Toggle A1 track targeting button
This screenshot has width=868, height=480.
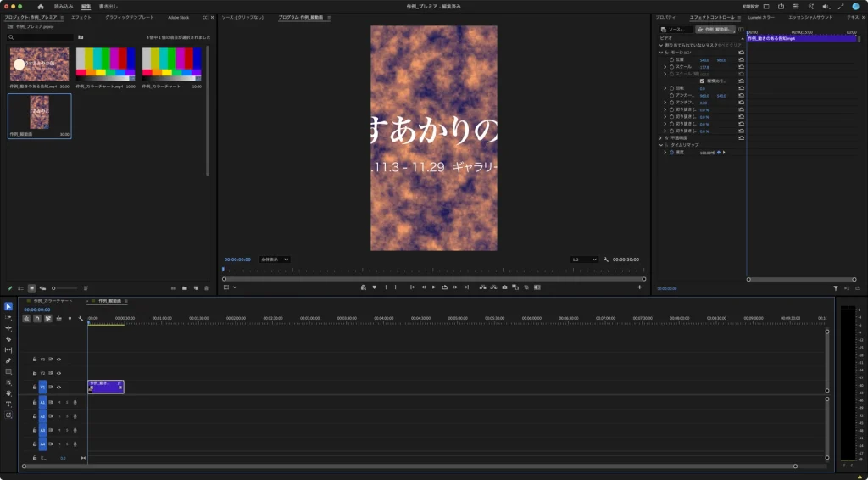click(x=42, y=403)
